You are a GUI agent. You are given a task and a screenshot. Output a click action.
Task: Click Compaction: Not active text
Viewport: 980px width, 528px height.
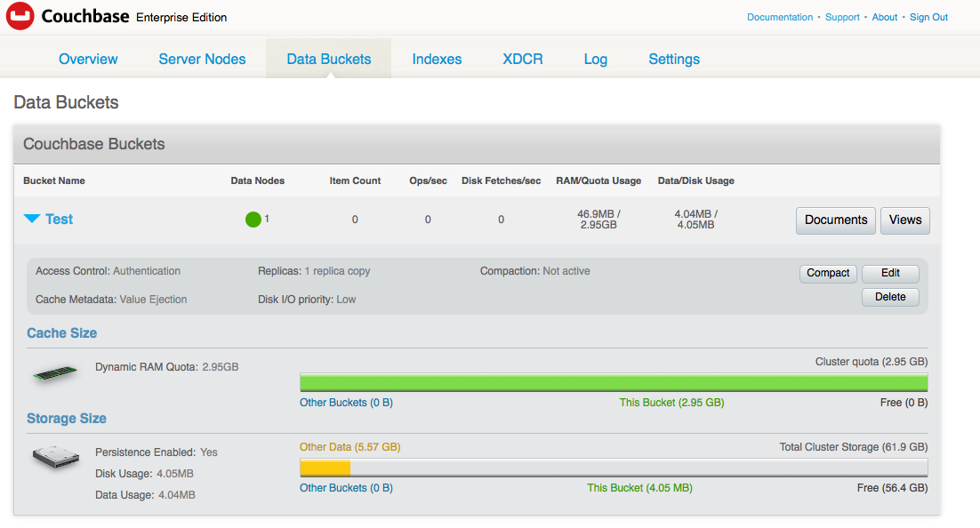(535, 271)
